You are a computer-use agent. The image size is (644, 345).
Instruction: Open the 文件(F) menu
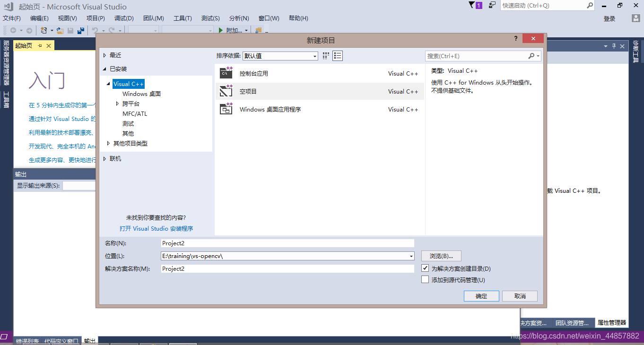[12, 18]
